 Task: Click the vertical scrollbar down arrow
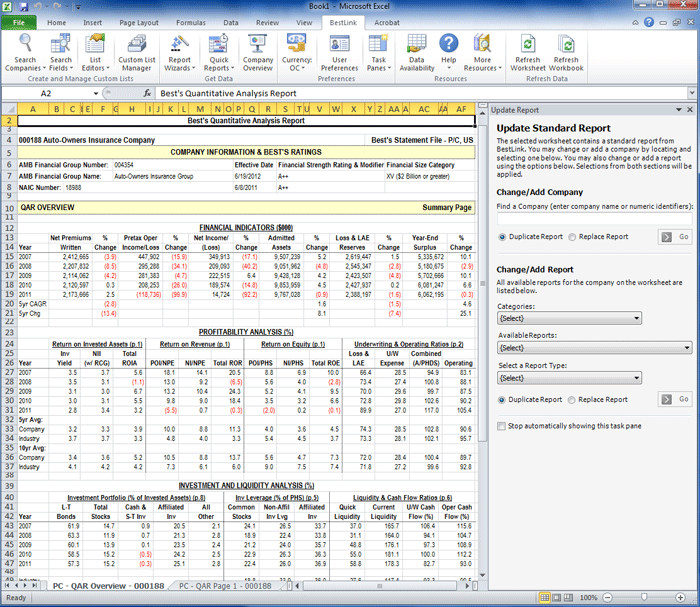click(482, 575)
